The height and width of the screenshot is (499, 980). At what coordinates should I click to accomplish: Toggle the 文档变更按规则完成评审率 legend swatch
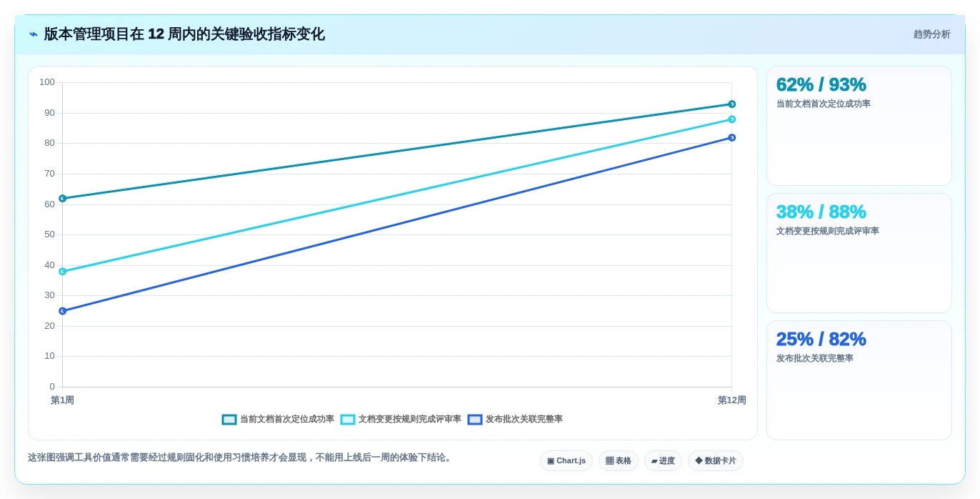click(348, 420)
